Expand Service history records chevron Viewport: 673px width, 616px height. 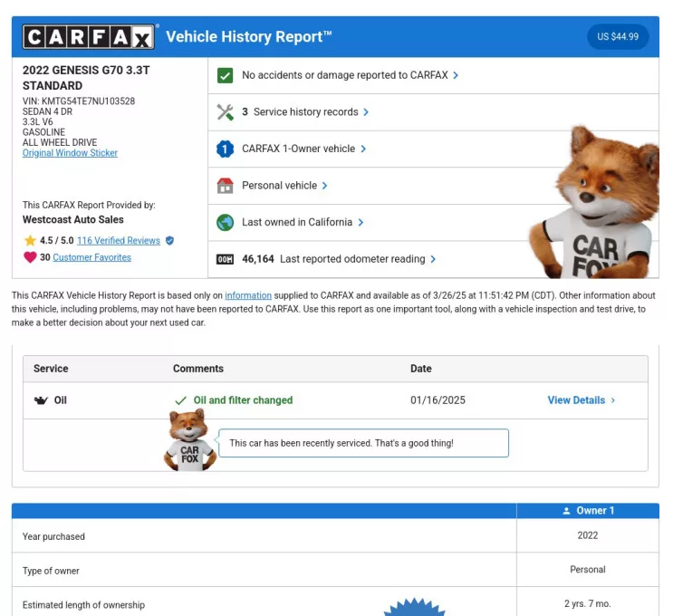[x=366, y=112]
